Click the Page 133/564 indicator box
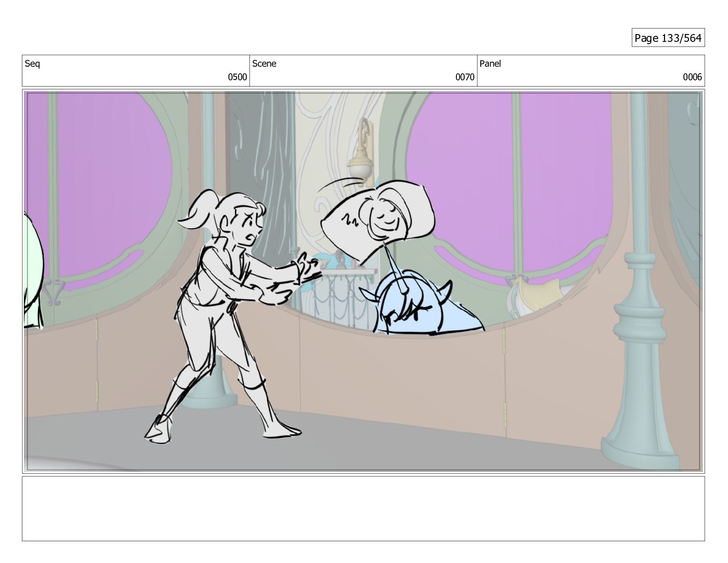Image resolution: width=728 pixels, height=563 pixels. 668,38
